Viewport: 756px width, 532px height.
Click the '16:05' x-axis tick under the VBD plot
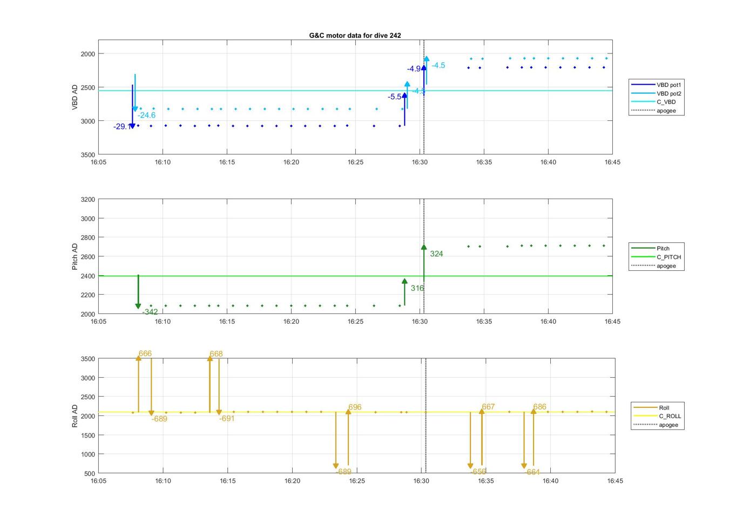tap(98, 162)
